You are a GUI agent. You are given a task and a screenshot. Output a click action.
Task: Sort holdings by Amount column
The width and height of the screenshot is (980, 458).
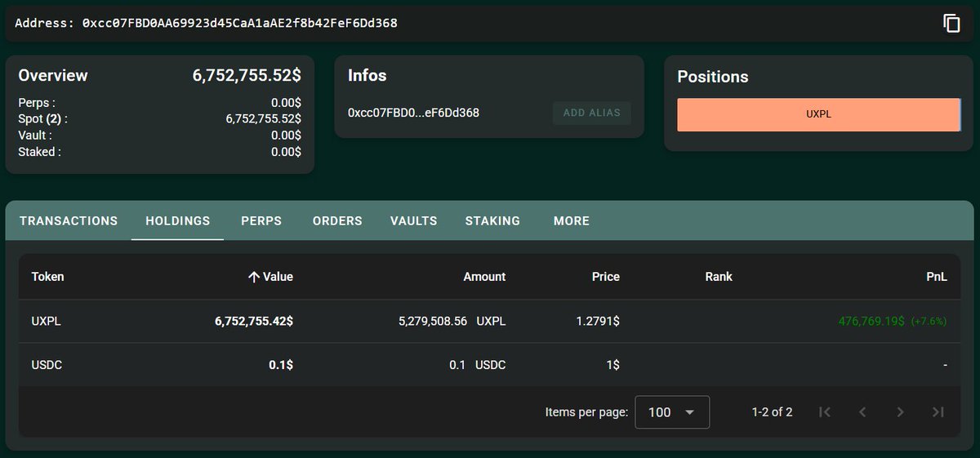[x=484, y=277]
